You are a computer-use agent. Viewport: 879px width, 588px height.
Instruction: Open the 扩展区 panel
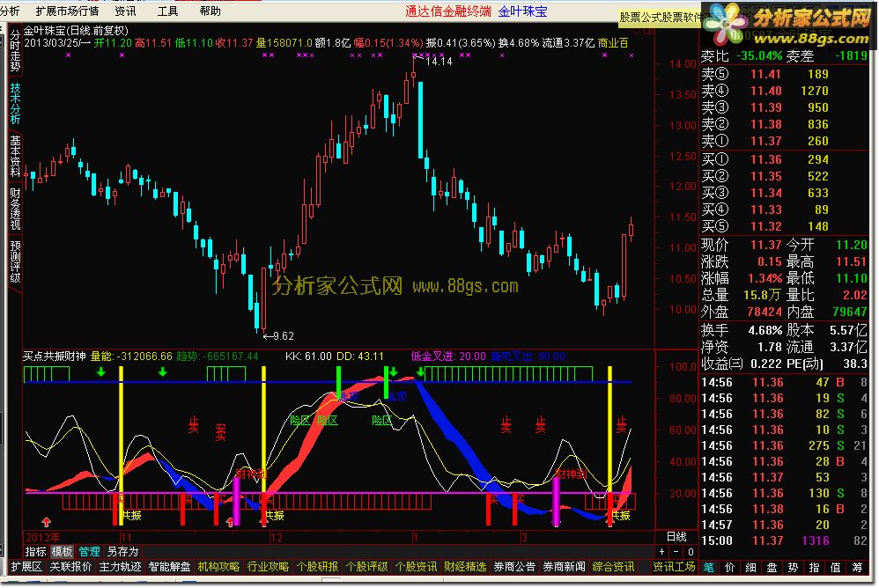(26, 567)
